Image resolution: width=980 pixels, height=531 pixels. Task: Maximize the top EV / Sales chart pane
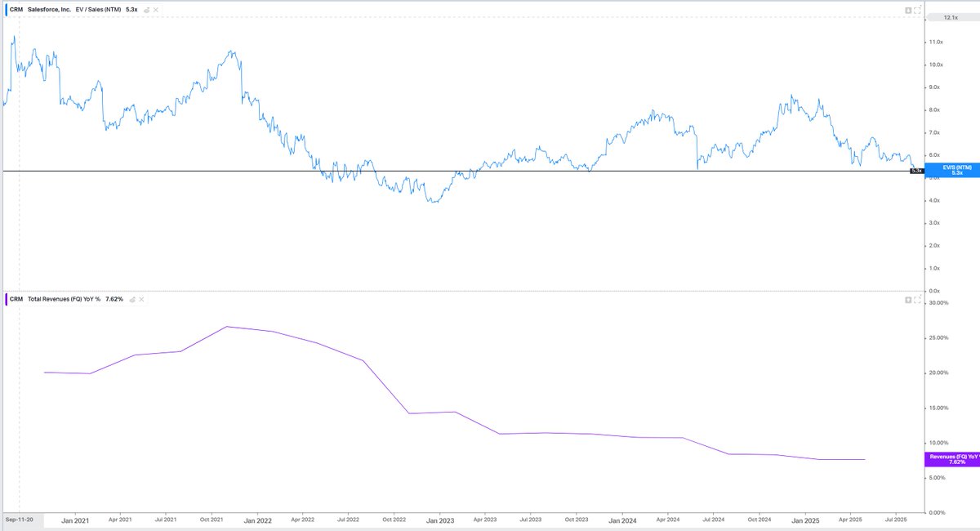pos(917,11)
